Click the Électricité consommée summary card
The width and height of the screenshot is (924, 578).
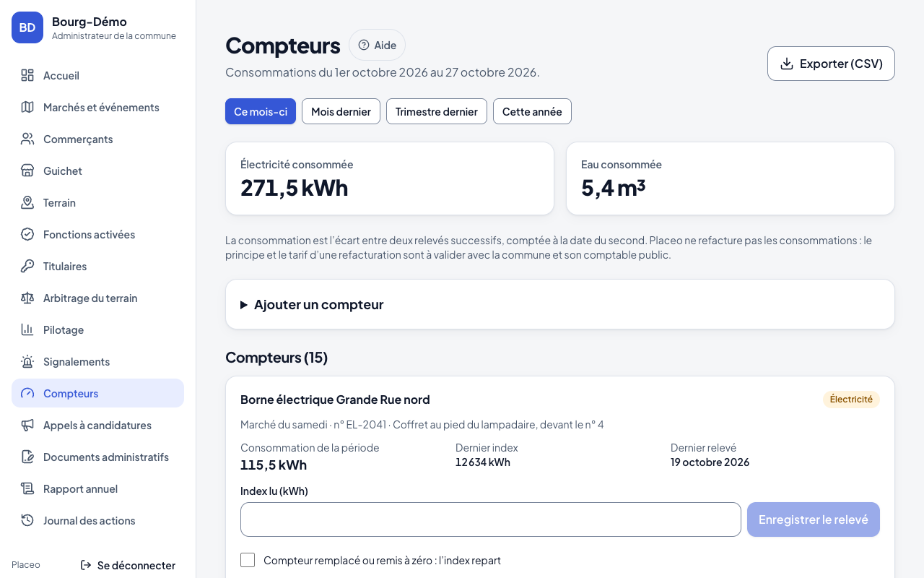390,178
